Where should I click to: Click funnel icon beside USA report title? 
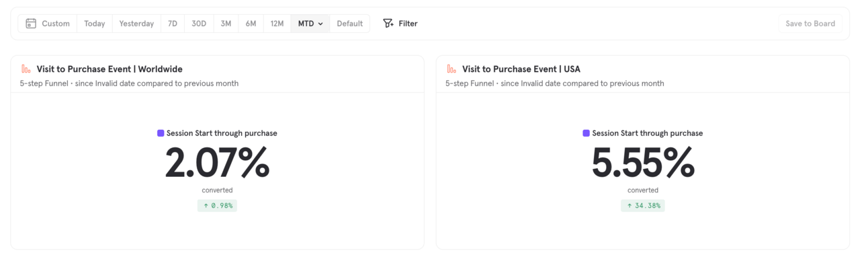point(451,69)
